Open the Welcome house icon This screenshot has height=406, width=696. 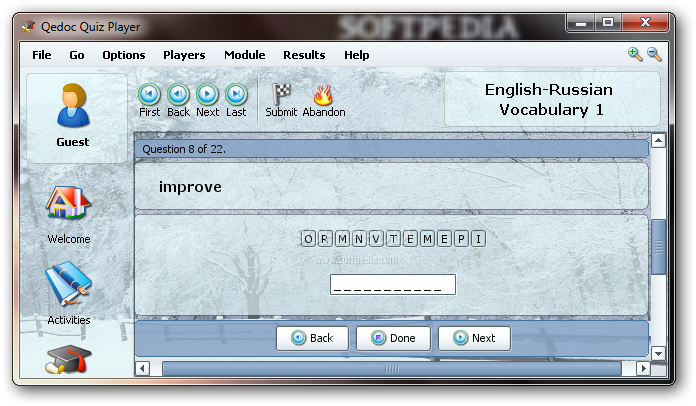(x=68, y=202)
